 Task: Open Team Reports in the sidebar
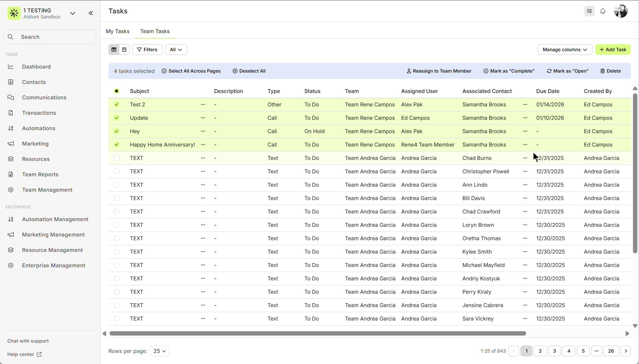click(40, 174)
